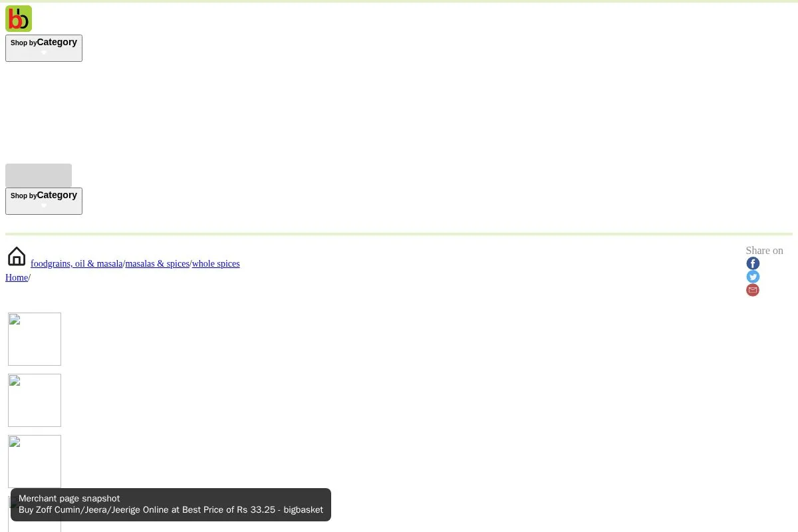Select the third product image thumbnail
The image size is (798, 532).
tap(35, 462)
